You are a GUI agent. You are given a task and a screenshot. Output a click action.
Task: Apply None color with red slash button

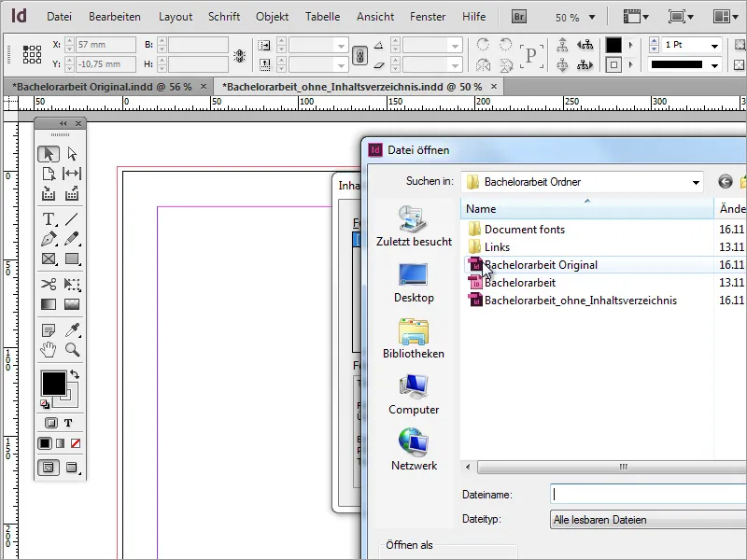76,443
